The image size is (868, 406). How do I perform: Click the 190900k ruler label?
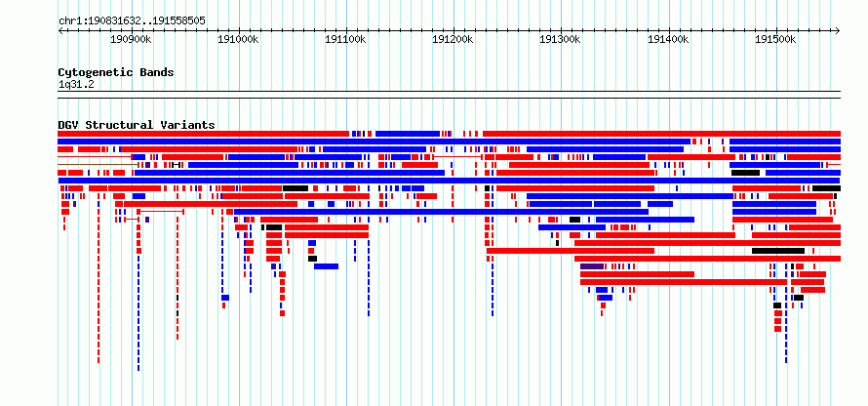(x=132, y=39)
